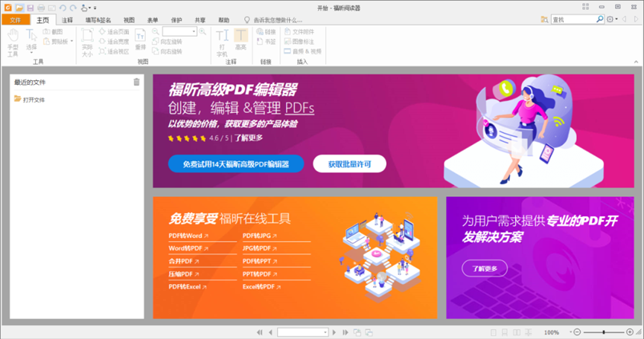
Task: Choose the 截图 snapshot tool
Action: 53,31
